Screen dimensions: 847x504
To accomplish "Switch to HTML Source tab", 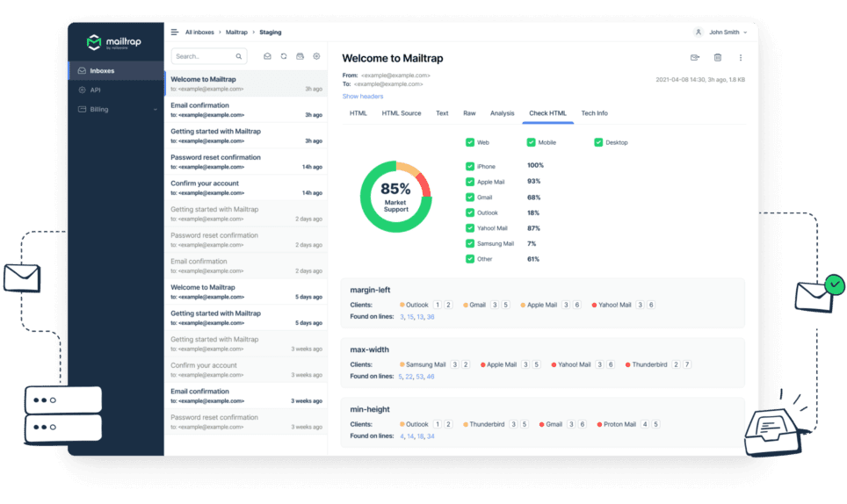I will point(402,113).
